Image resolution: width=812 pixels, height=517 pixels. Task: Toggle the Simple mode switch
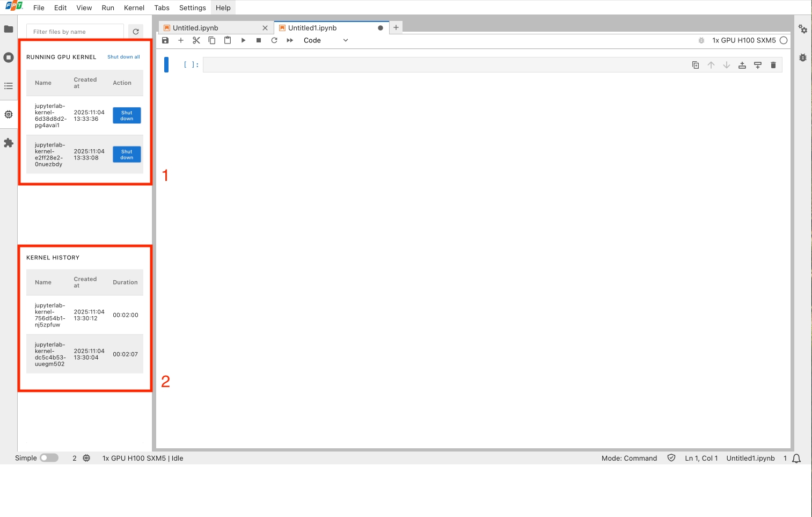[x=49, y=458]
